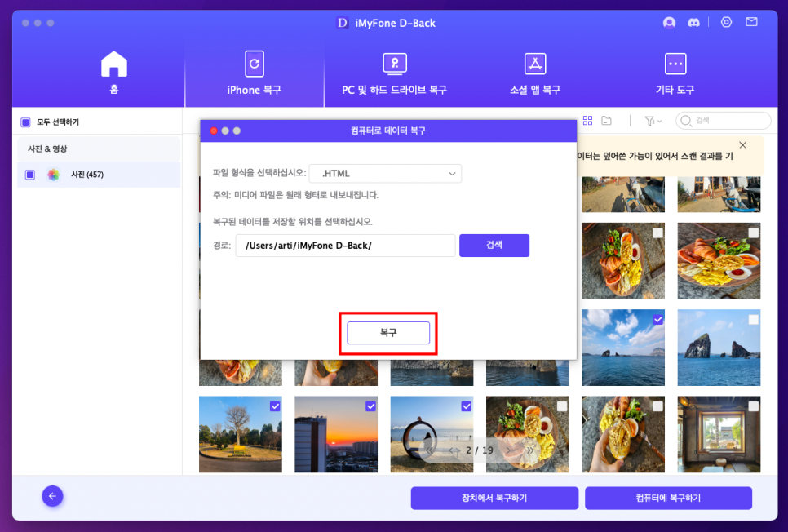This screenshot has height=532, width=788.
Task: Click the Photos app icon in sidebar
Action: 53,175
